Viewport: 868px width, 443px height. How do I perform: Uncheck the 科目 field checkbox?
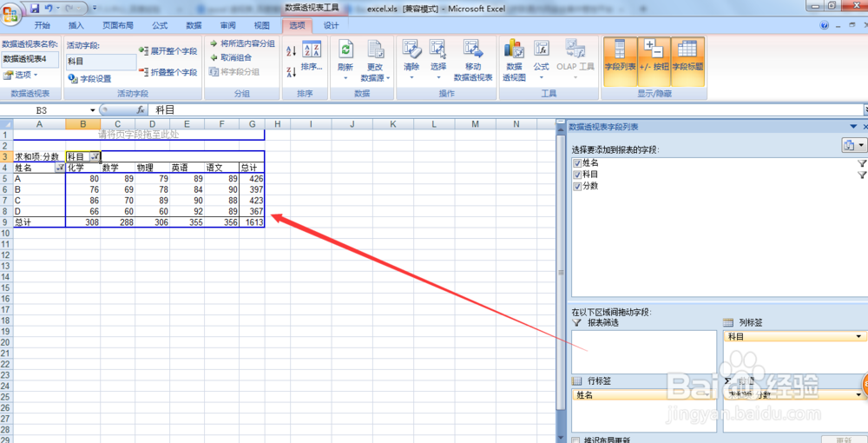coord(578,175)
